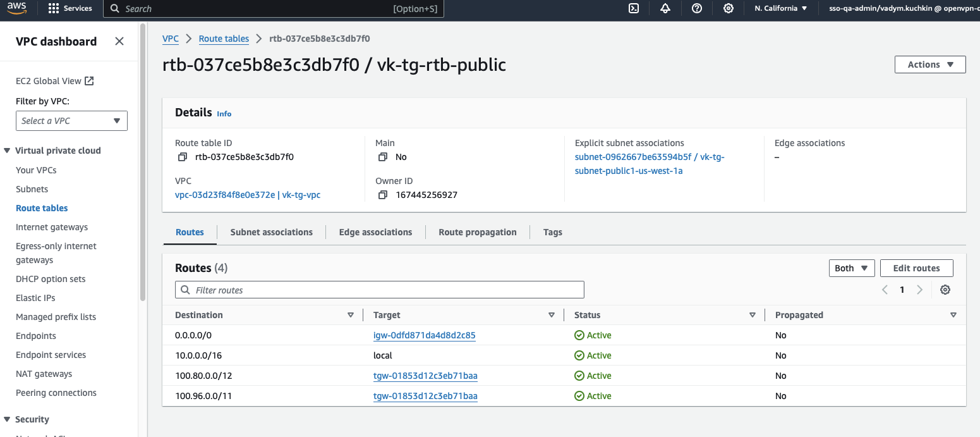Open the help question mark icon
Image resolution: width=980 pixels, height=437 pixels.
pos(697,9)
